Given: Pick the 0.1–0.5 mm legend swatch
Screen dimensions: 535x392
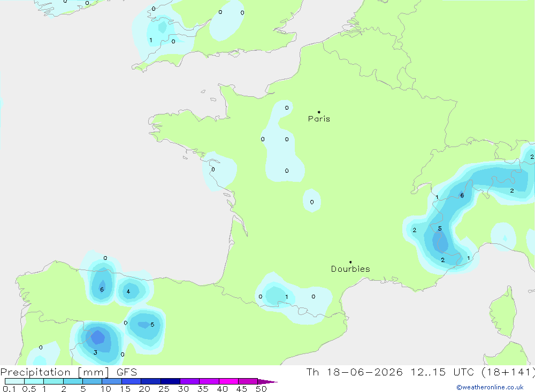Looking at the screenshot, I should tap(14, 381).
